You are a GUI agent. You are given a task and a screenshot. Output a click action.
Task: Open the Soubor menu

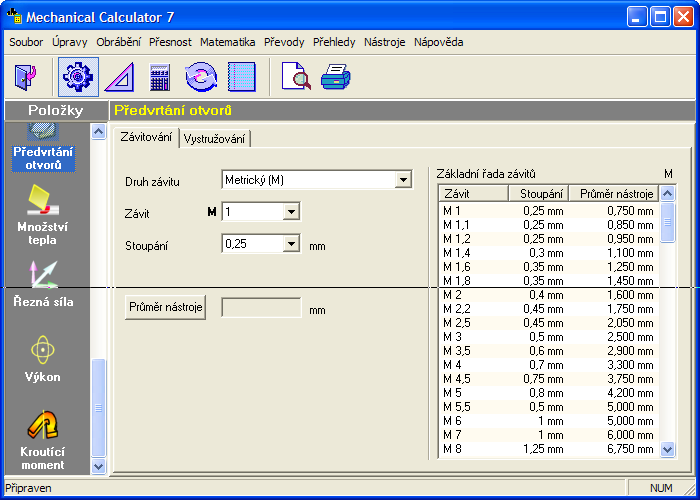(26, 42)
